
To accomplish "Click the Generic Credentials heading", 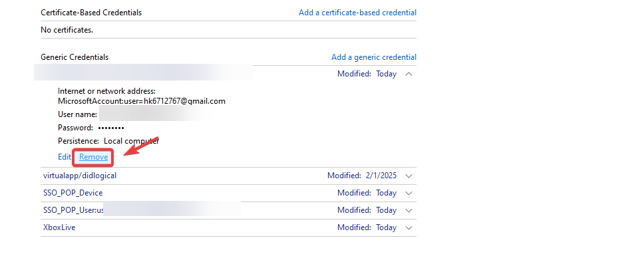I will tap(75, 57).
